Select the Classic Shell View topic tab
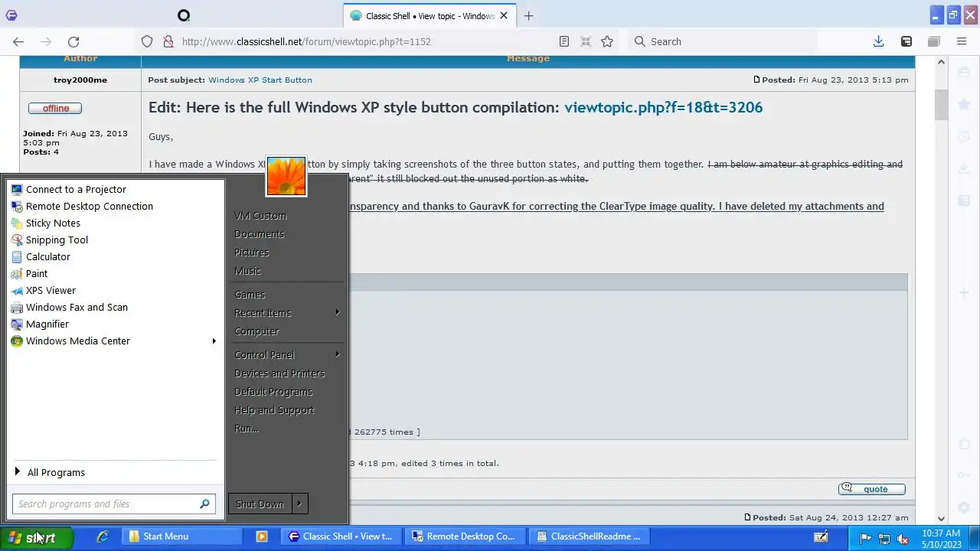The width and height of the screenshot is (980, 551). [429, 15]
